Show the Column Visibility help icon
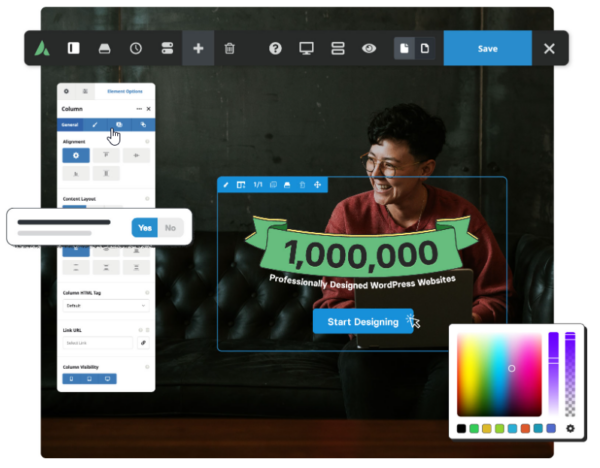600x468 pixels. (x=147, y=367)
